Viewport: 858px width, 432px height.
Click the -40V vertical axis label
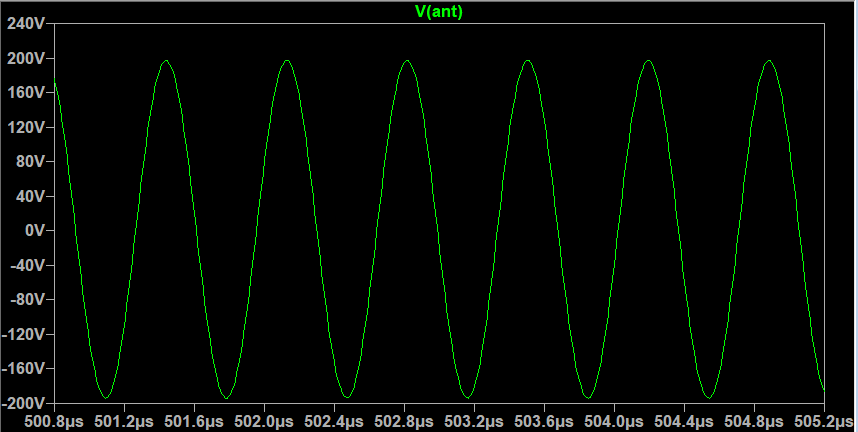27,266
